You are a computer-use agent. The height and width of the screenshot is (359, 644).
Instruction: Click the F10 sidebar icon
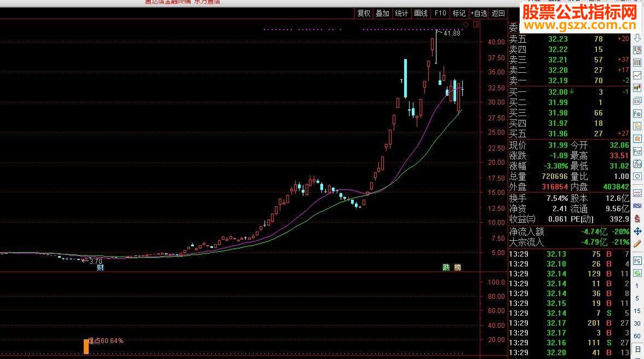637,114
